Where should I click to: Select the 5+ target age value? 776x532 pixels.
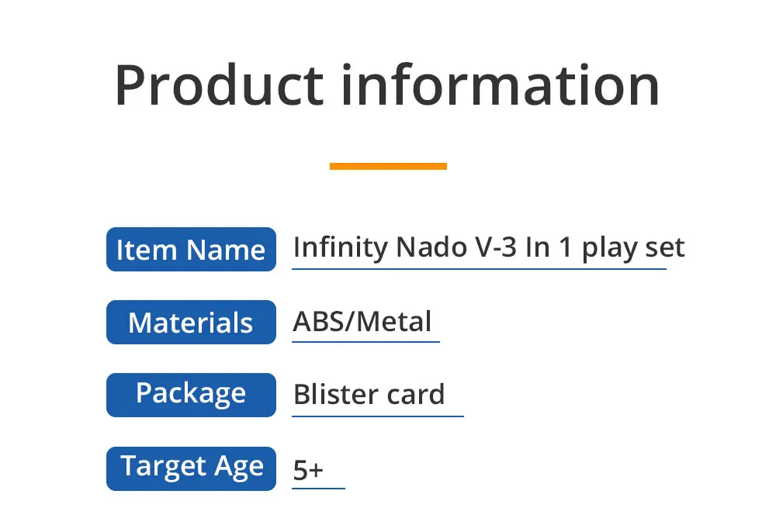point(308,470)
